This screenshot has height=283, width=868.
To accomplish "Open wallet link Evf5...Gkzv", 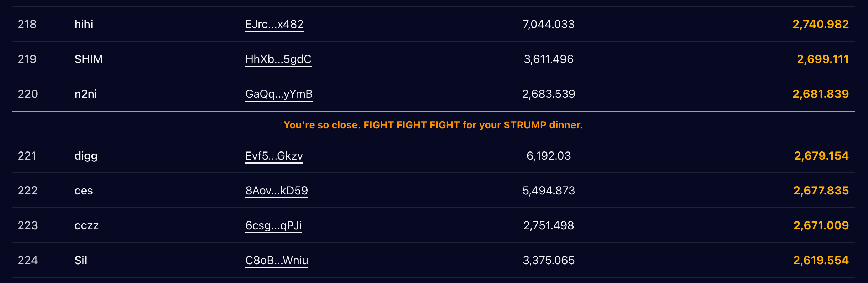I will [x=274, y=156].
